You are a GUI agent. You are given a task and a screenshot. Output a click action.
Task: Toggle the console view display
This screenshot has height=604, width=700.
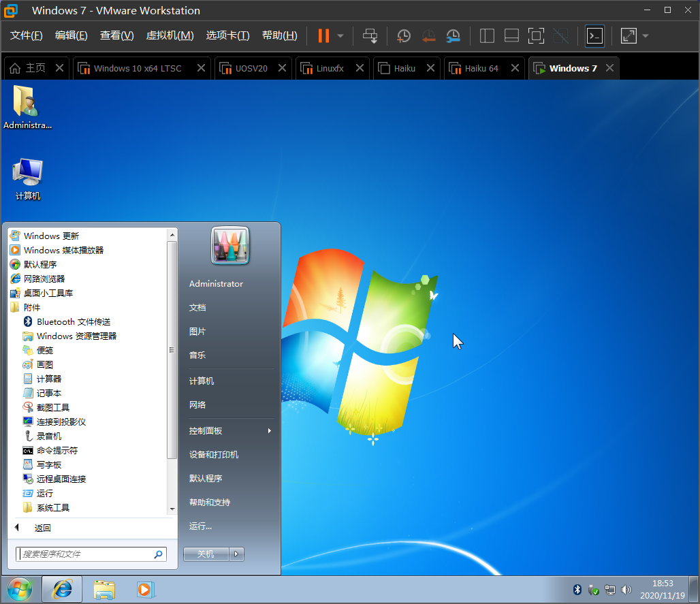click(x=594, y=35)
